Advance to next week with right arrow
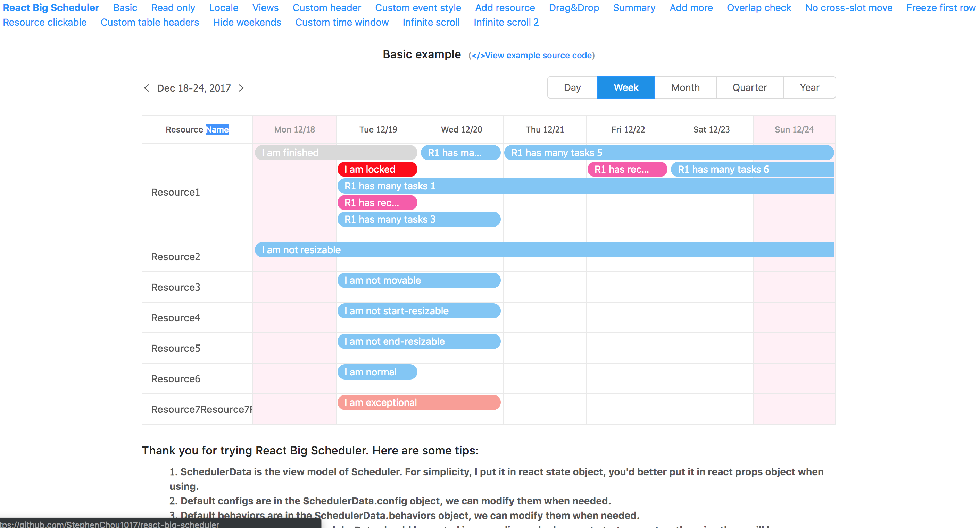 click(241, 87)
